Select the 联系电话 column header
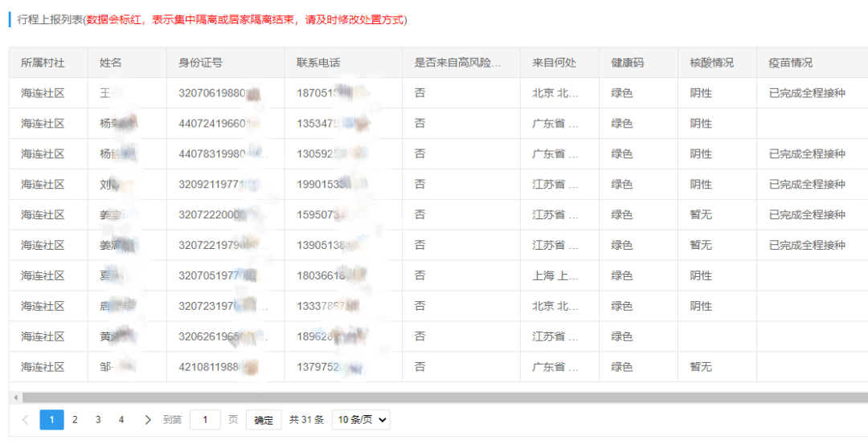Image resolution: width=868 pixels, height=444 pixels. click(318, 63)
